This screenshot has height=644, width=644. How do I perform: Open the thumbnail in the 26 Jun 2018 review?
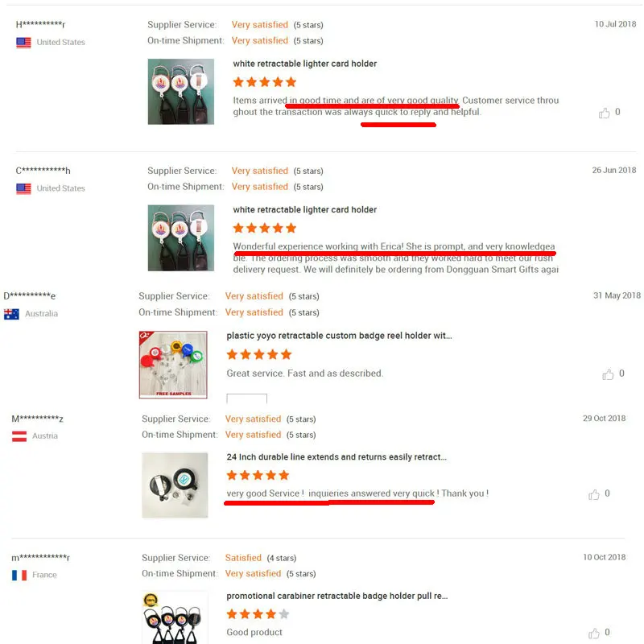180,237
